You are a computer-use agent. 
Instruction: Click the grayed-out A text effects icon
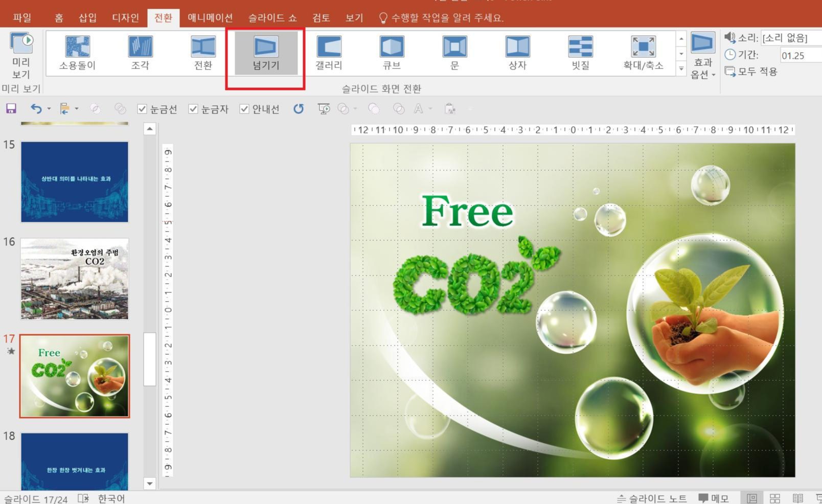click(x=418, y=108)
